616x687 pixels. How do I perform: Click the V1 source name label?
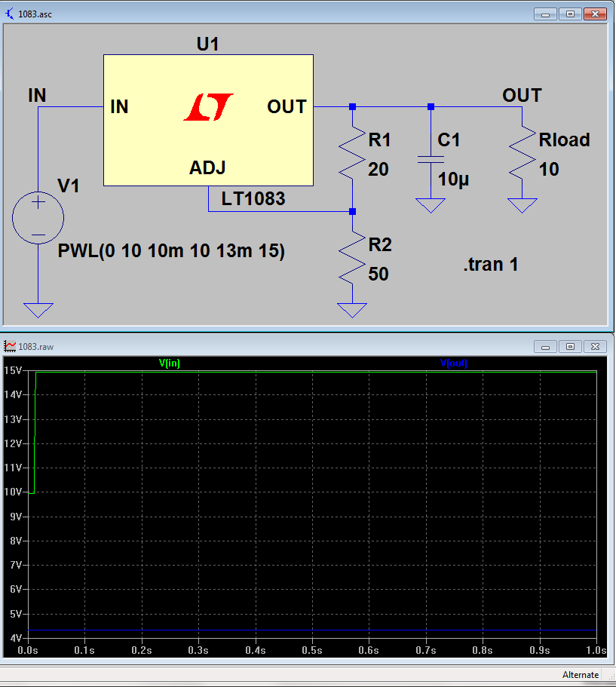coord(69,186)
